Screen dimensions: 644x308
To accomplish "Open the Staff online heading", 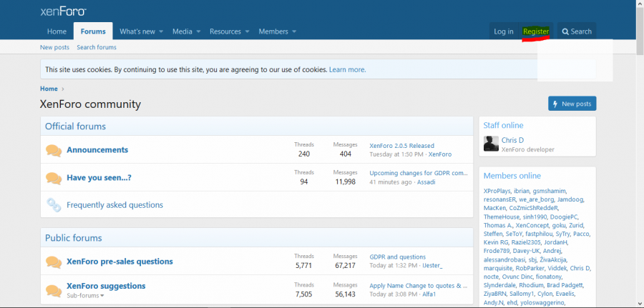I will 503,126.
